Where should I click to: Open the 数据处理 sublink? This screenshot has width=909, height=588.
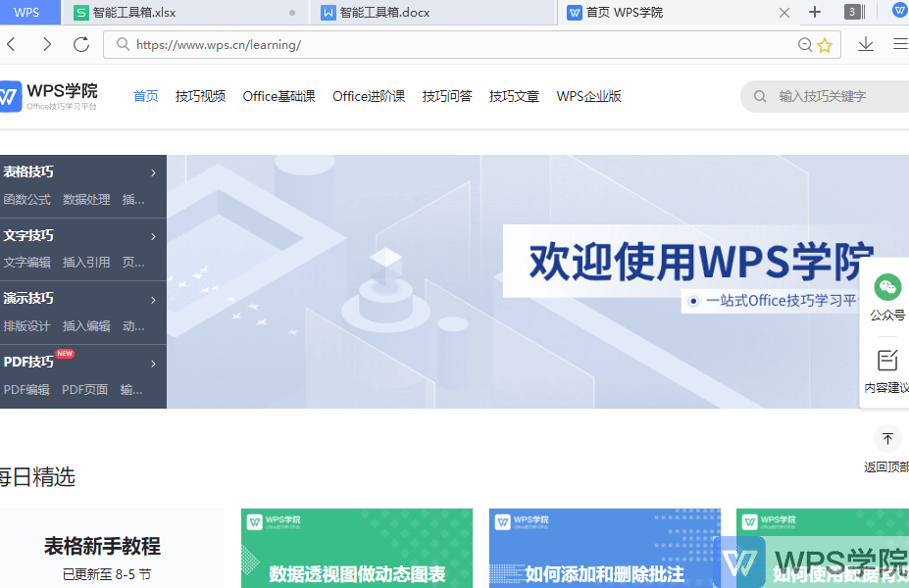(x=86, y=200)
